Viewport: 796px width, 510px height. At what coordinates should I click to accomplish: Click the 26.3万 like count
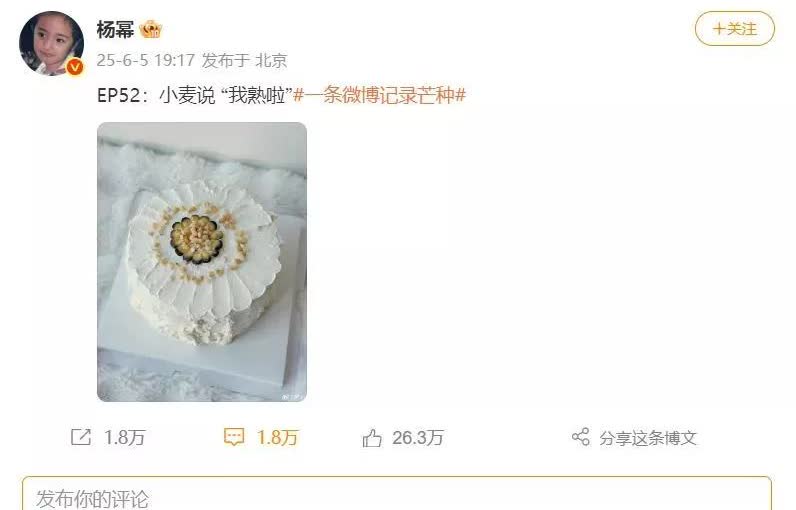point(418,437)
